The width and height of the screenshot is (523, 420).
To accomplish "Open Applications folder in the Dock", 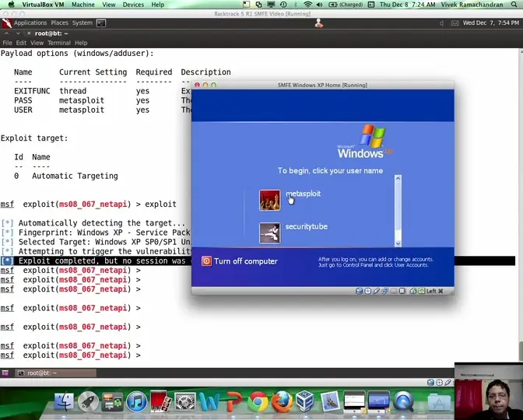I will [x=439, y=401].
